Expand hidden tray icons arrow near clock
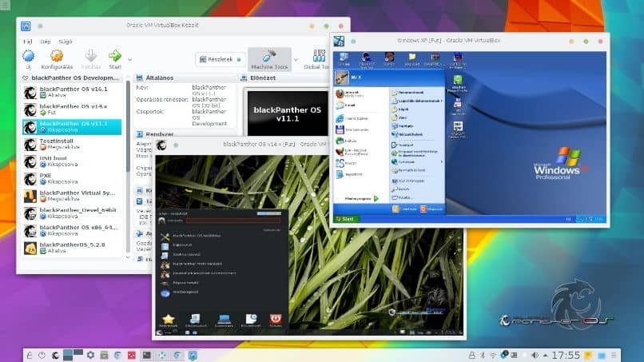The height and width of the screenshot is (362, 644). click(545, 355)
